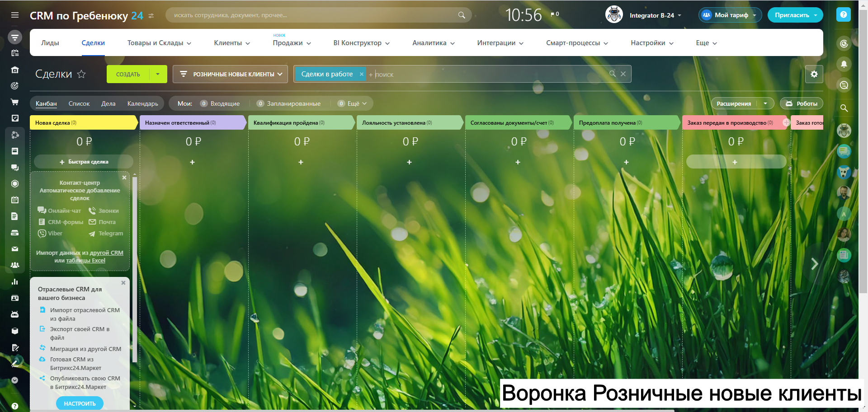Open the Создать button dropdown arrow
868x412 pixels.
158,74
